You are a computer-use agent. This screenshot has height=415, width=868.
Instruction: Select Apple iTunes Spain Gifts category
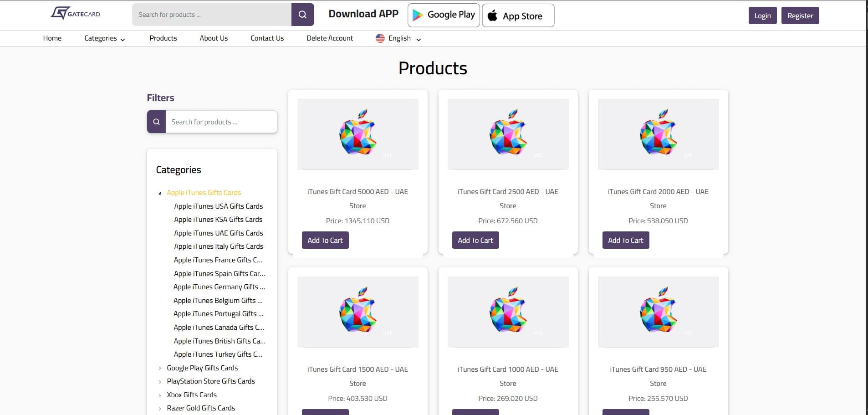[220, 274]
